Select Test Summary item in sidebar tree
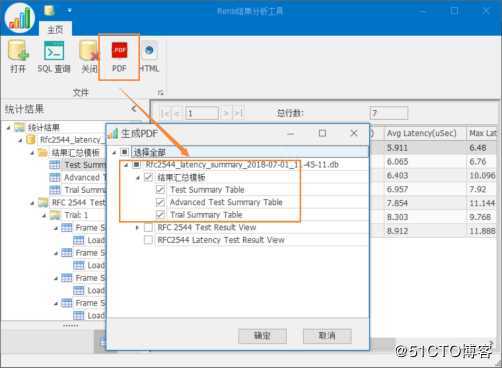The image size is (502, 368). tap(85, 165)
